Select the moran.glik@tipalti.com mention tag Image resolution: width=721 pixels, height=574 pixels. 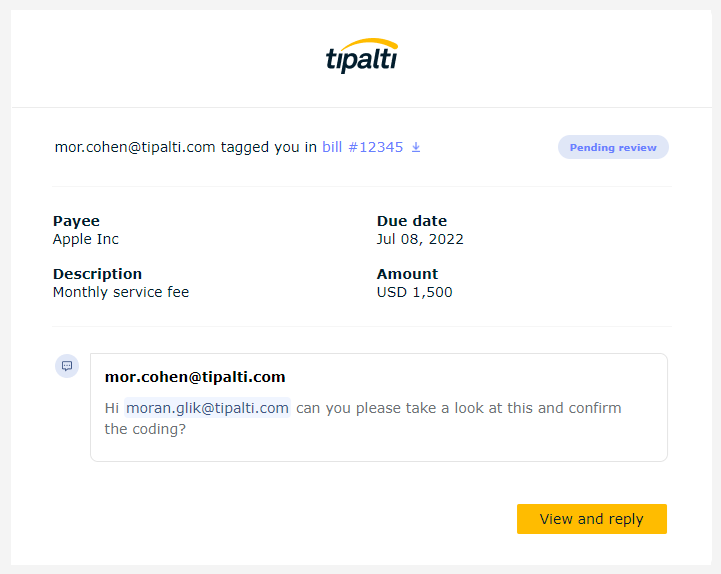tap(207, 408)
